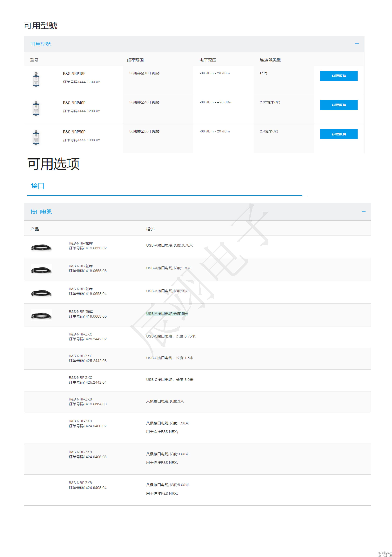
Task: Click the 5米 USB-A cable image
Action: point(41,315)
